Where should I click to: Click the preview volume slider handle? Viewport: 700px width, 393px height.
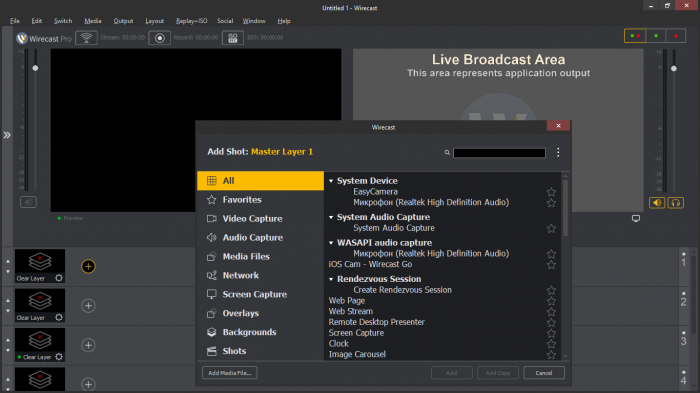pyautogui.click(x=35, y=68)
